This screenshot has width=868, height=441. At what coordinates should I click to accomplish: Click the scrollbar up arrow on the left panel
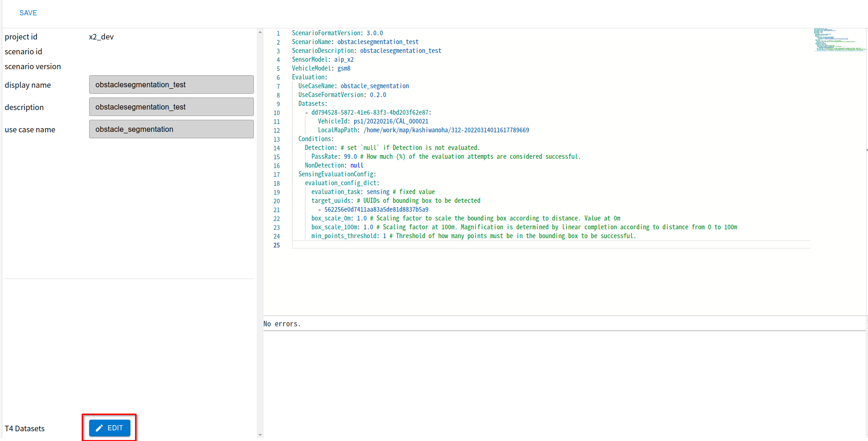tap(259, 32)
